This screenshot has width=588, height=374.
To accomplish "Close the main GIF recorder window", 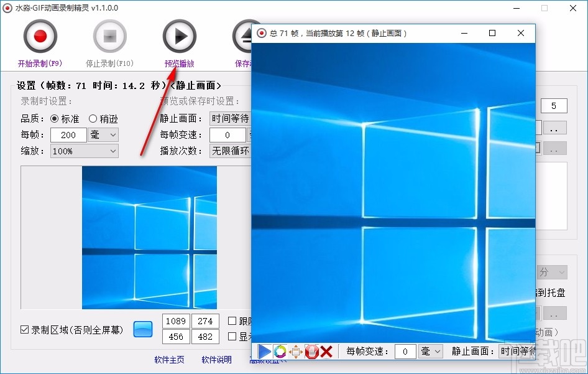I will 573,8.
